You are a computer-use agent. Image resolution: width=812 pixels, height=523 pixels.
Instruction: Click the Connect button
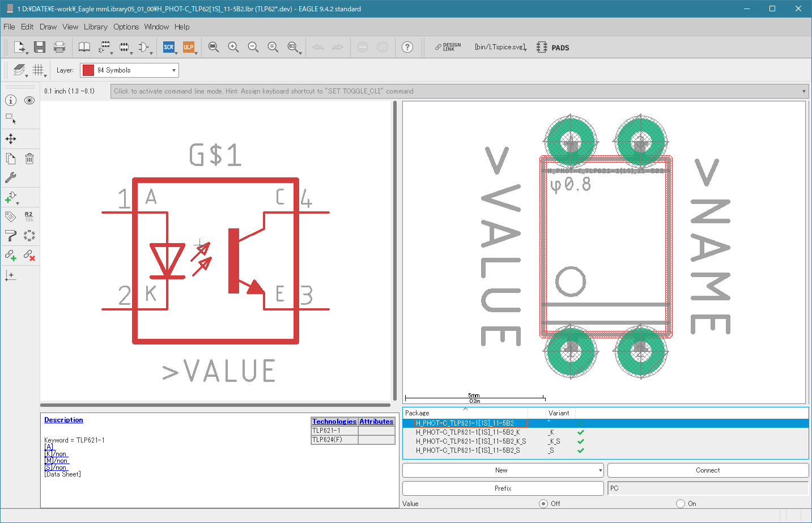(x=708, y=470)
